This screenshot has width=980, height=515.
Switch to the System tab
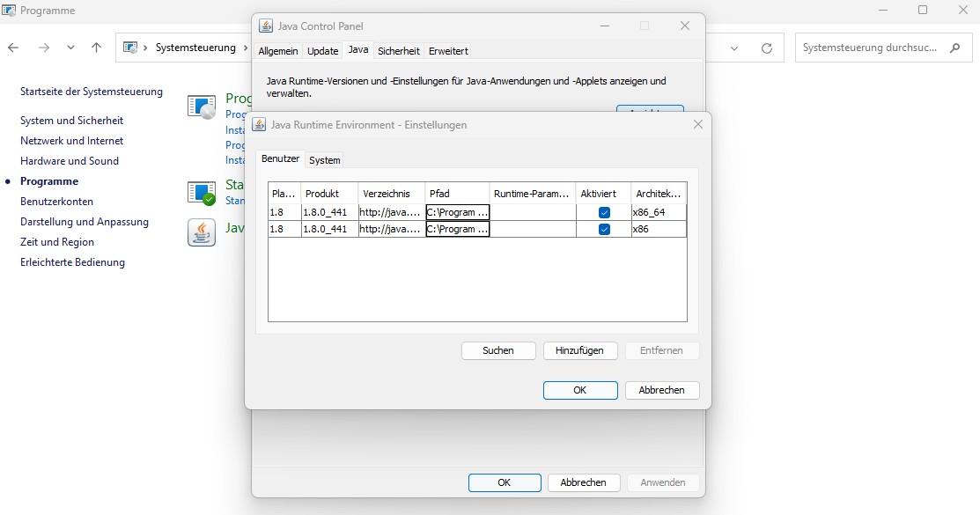[x=324, y=159]
